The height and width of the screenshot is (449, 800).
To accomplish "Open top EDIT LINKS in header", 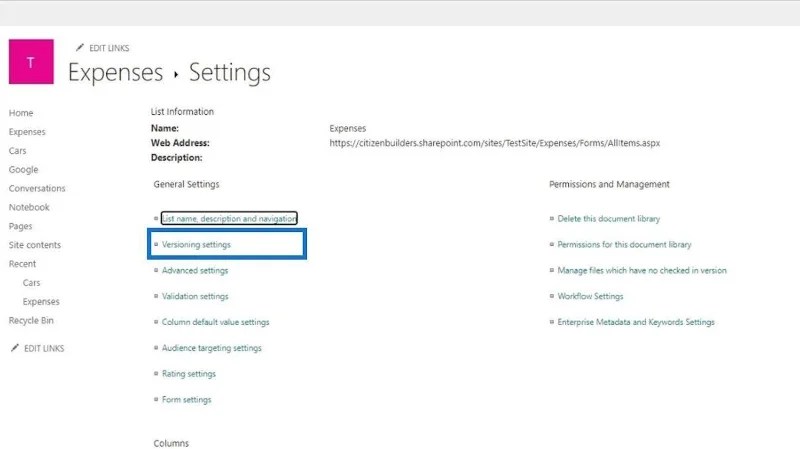I will click(x=109, y=48).
